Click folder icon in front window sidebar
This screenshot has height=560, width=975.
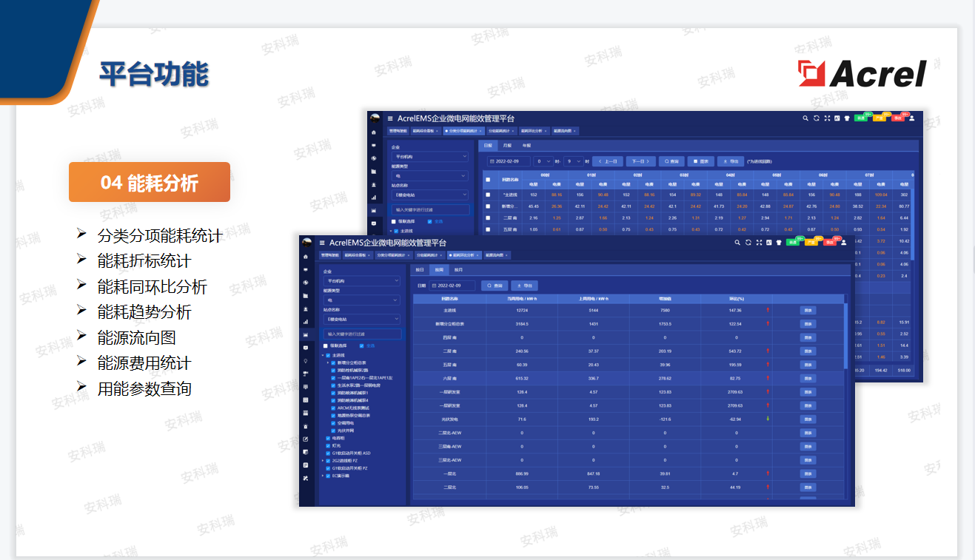(x=306, y=296)
